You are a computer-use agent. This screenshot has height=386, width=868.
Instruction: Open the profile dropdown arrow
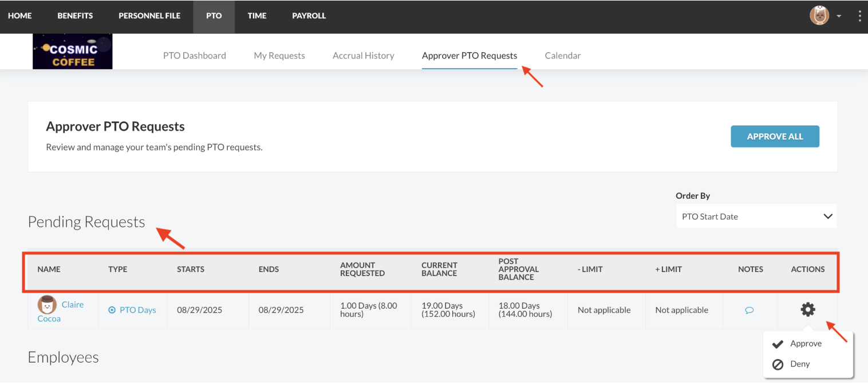click(839, 16)
